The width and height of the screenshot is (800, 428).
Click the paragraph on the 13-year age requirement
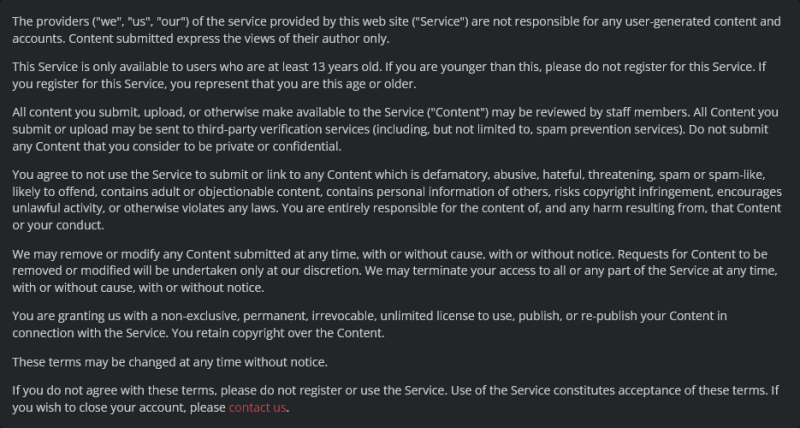pyautogui.click(x=389, y=75)
